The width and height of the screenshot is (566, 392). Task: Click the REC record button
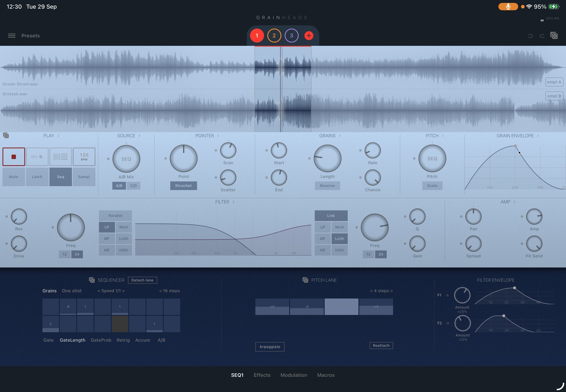(x=37, y=157)
